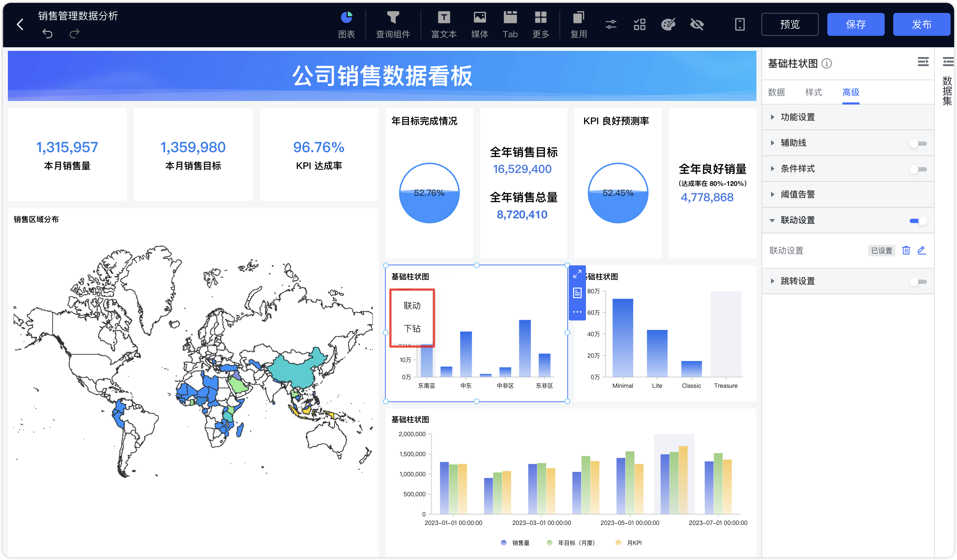
Task: Click the Classic bar in chart
Action: (x=691, y=369)
